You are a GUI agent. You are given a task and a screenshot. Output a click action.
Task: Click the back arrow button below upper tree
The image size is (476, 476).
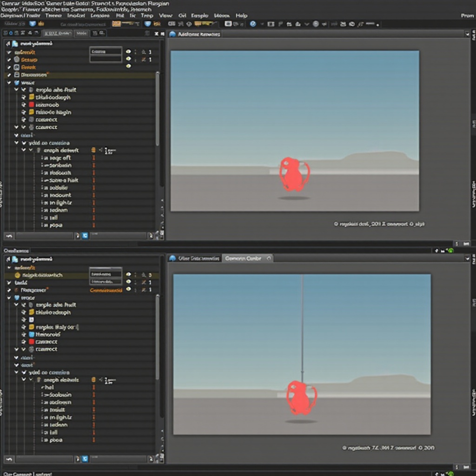pos(9,236)
